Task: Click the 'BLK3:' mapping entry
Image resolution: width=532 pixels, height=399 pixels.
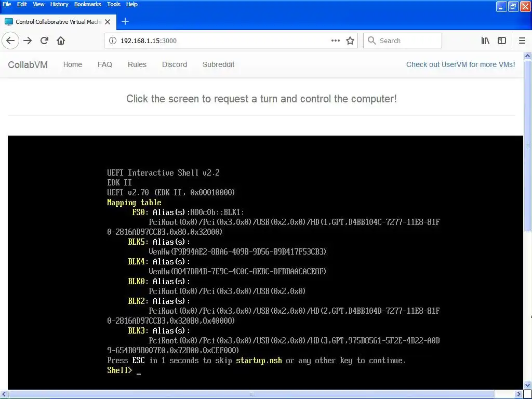Action: [138, 330]
